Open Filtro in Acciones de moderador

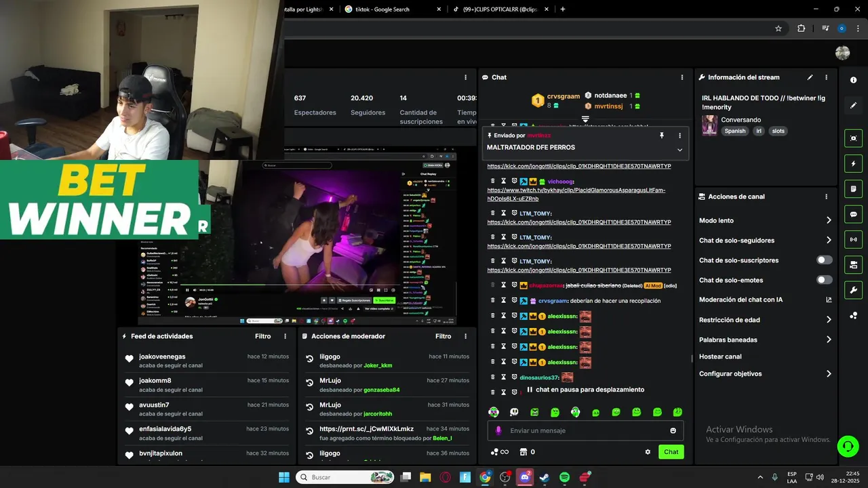click(443, 336)
